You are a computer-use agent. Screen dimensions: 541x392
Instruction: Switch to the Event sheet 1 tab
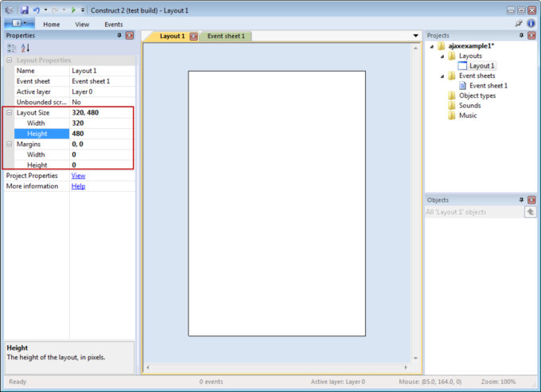click(x=226, y=36)
